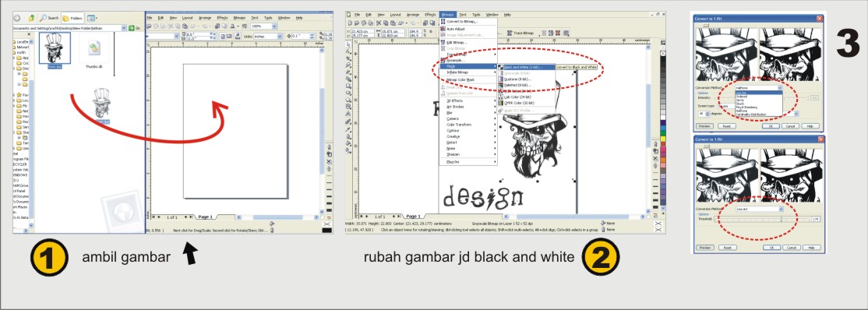The image size is (868, 310).
Task: Expand 3D Effects submenu
Action: (x=468, y=100)
